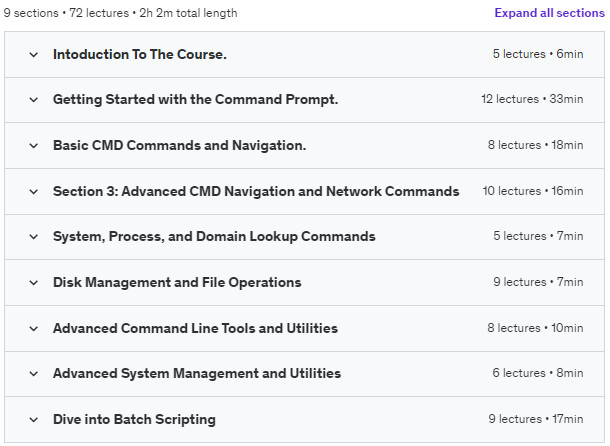The width and height of the screenshot is (610, 446).
Task: Expand the 'Basic CMD Commands and Navigation.' chevron
Action: tap(34, 146)
